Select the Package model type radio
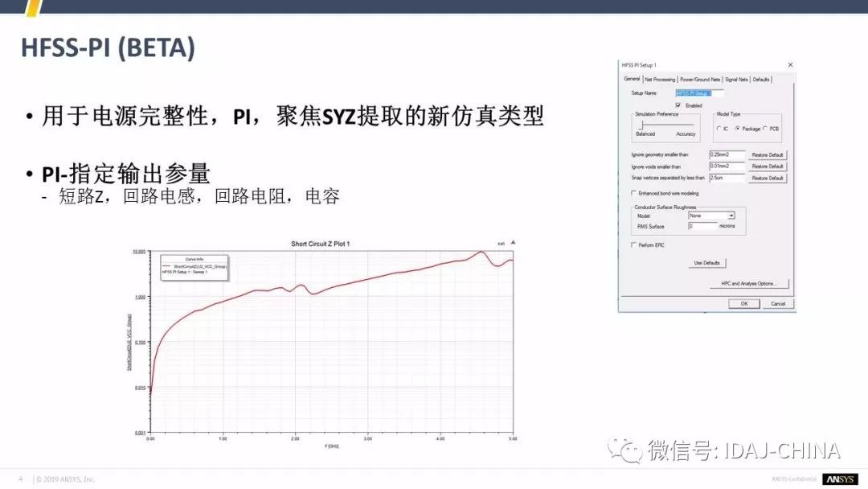Image resolution: width=868 pixels, height=489 pixels. tap(737, 129)
